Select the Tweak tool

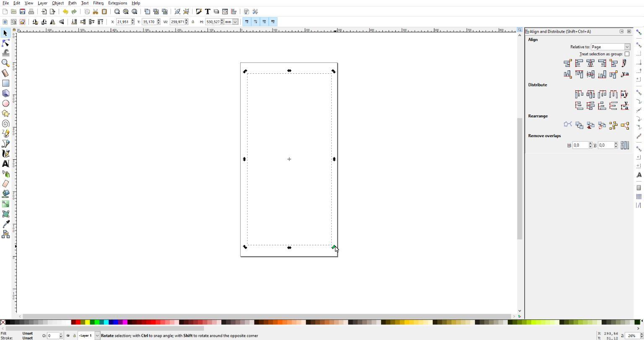tap(5, 53)
